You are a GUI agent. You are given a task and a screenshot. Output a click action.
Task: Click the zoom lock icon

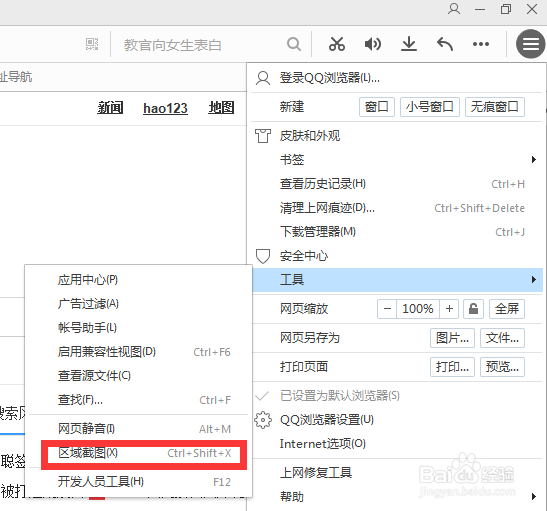[473, 309]
